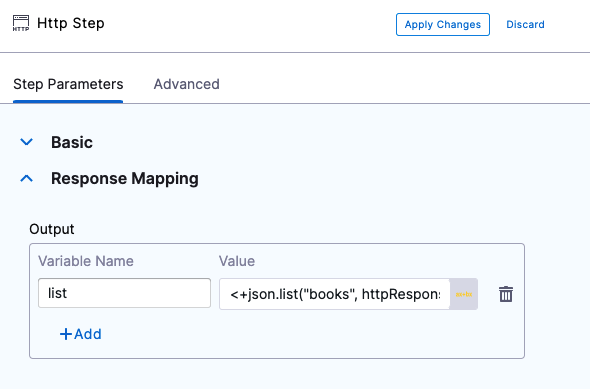Screen dimensions: 590x389
Task: Click the Response Mapping section title
Action: pyautogui.click(x=125, y=178)
